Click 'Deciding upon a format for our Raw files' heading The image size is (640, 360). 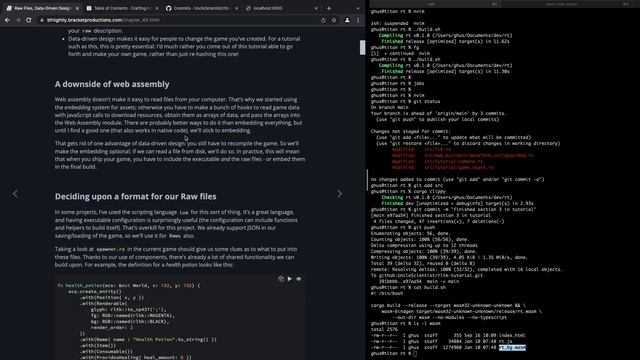pyautogui.click(x=136, y=196)
